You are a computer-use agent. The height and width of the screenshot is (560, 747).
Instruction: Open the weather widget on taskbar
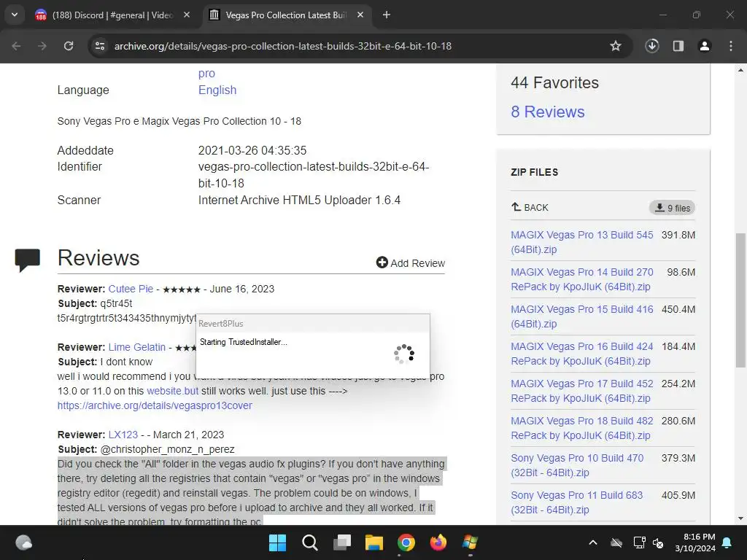(23, 542)
